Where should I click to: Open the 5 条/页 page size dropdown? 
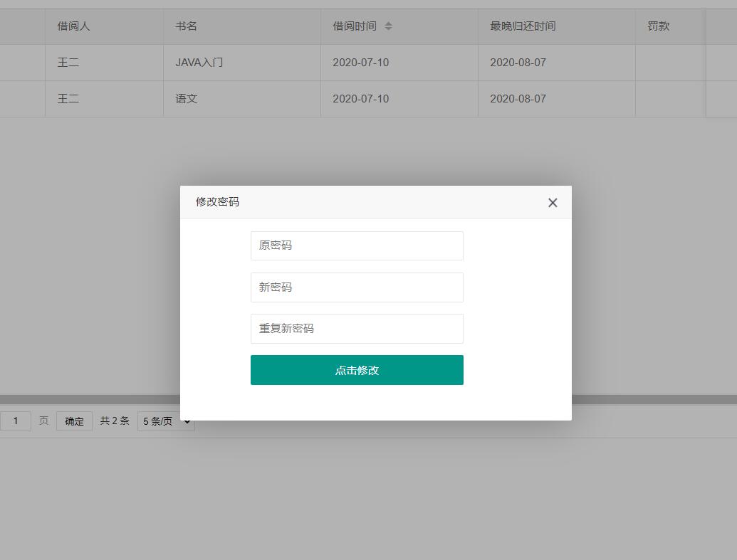(x=165, y=421)
